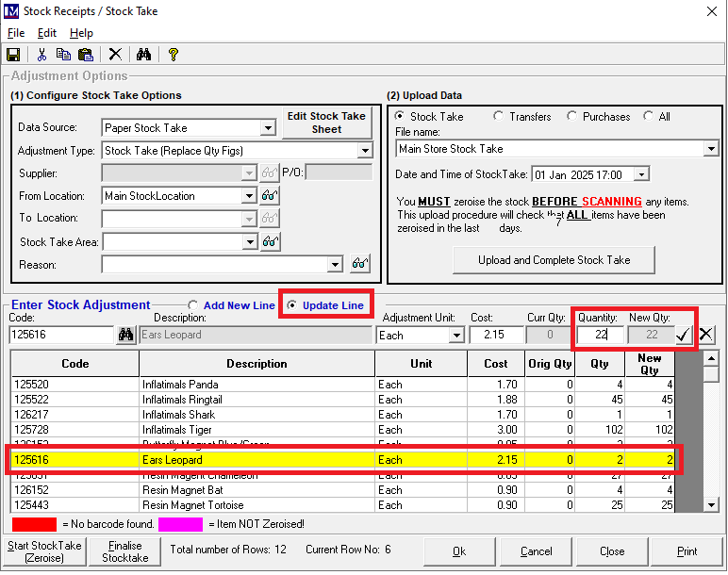Look up location beside From Location field
The width and height of the screenshot is (728, 575).
[x=271, y=196]
